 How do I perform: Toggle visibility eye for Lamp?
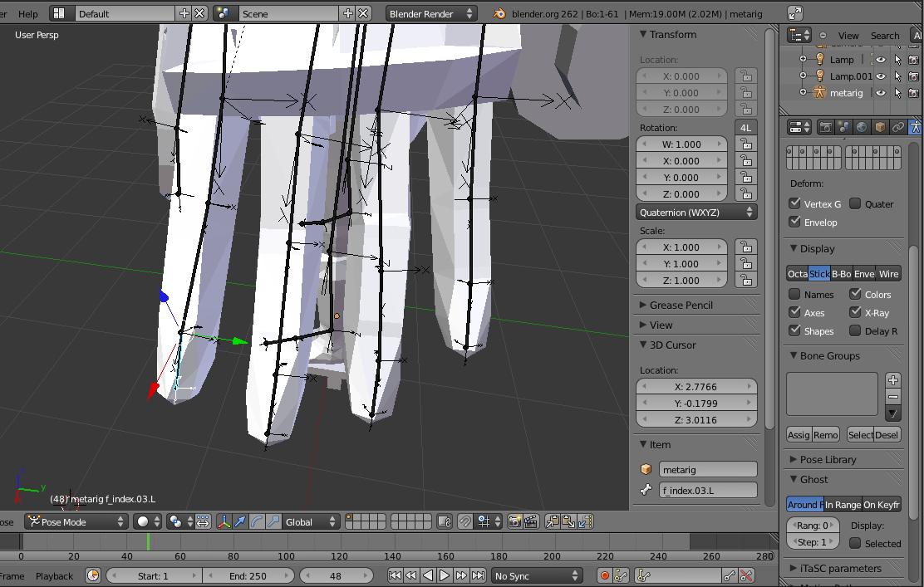click(881, 60)
